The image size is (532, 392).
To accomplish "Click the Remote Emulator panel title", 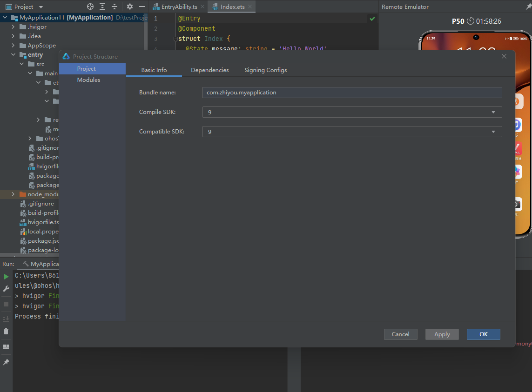I will coord(405,7).
